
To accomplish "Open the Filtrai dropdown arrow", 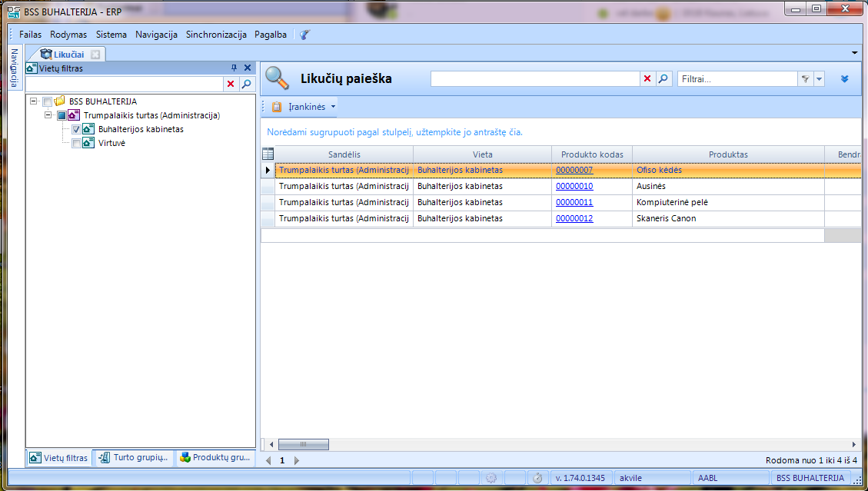I will tap(820, 79).
